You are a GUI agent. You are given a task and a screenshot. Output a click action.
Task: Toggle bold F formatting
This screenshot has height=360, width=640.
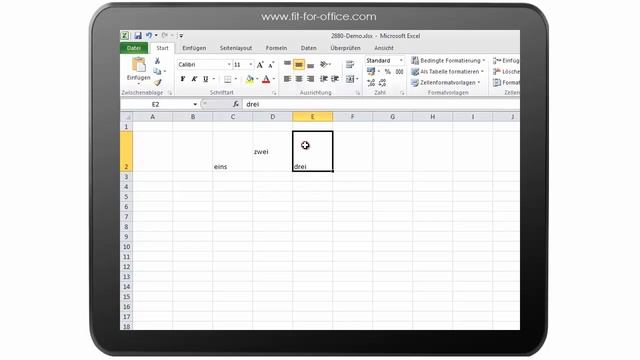click(x=182, y=79)
